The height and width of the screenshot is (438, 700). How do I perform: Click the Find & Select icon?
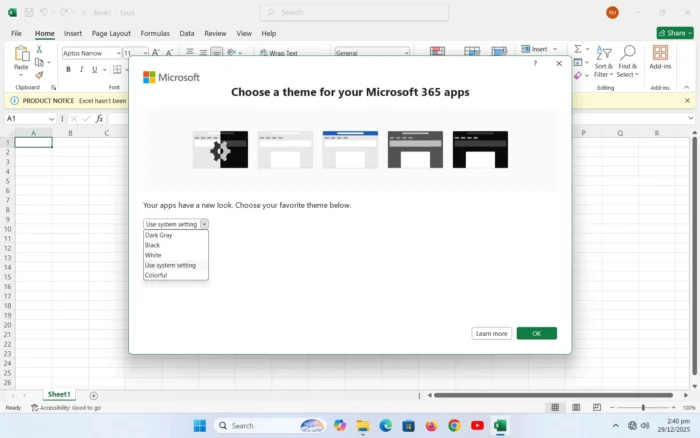628,62
